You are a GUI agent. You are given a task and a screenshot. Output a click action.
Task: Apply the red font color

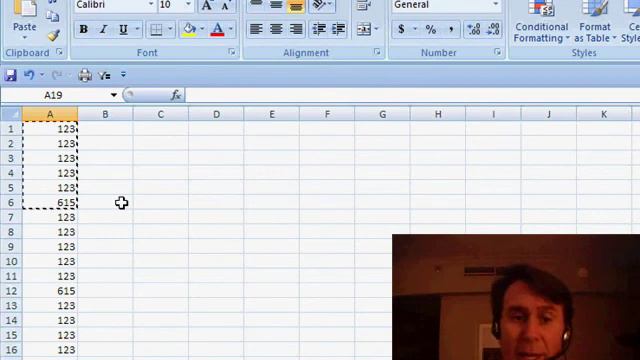click(x=218, y=29)
